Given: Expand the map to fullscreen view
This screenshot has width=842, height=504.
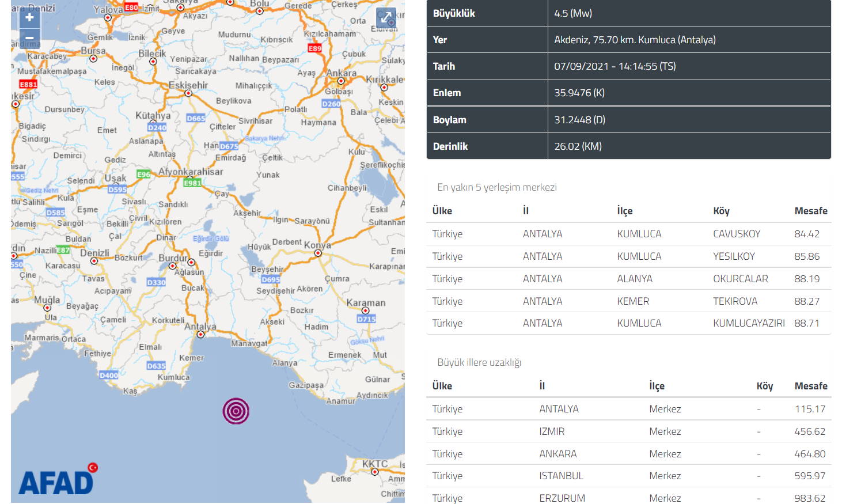Looking at the screenshot, I should [386, 18].
